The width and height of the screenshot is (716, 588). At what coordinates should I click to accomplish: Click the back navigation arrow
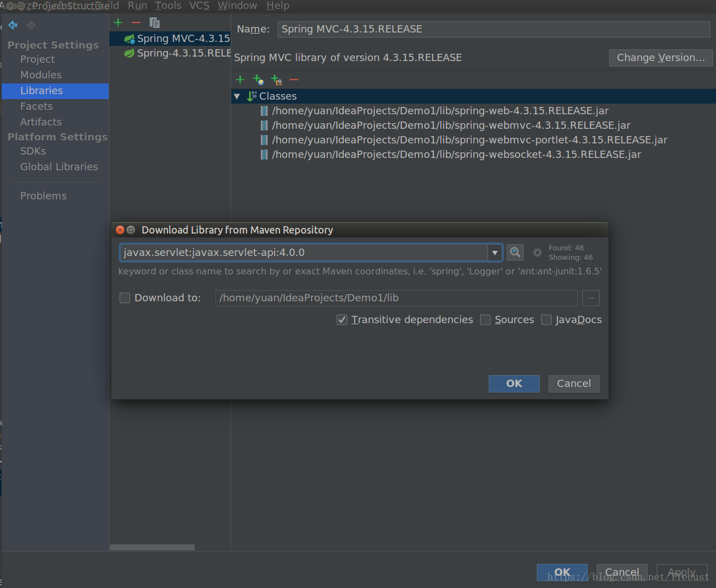(13, 25)
